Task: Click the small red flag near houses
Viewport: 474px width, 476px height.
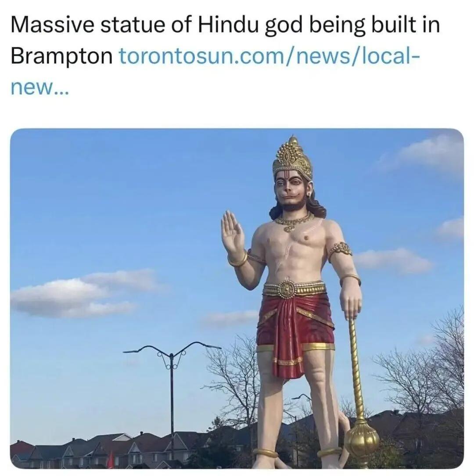Action: pos(111,459)
